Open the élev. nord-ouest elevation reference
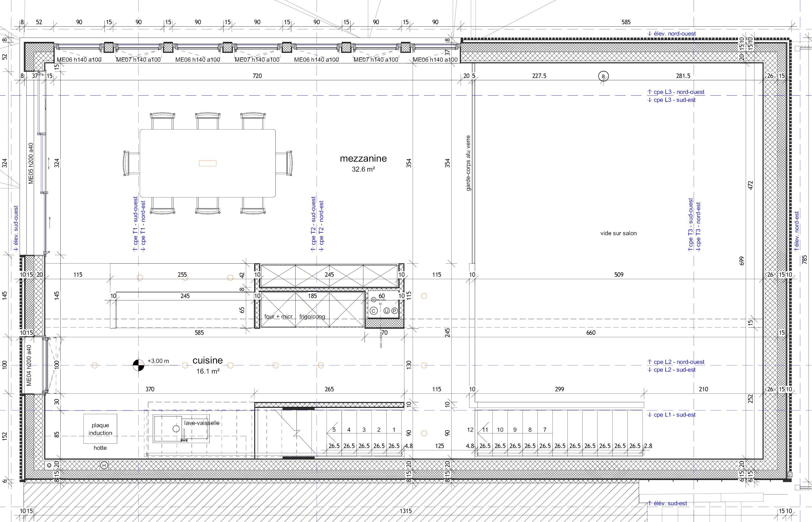812x522 pixels. tap(671, 34)
